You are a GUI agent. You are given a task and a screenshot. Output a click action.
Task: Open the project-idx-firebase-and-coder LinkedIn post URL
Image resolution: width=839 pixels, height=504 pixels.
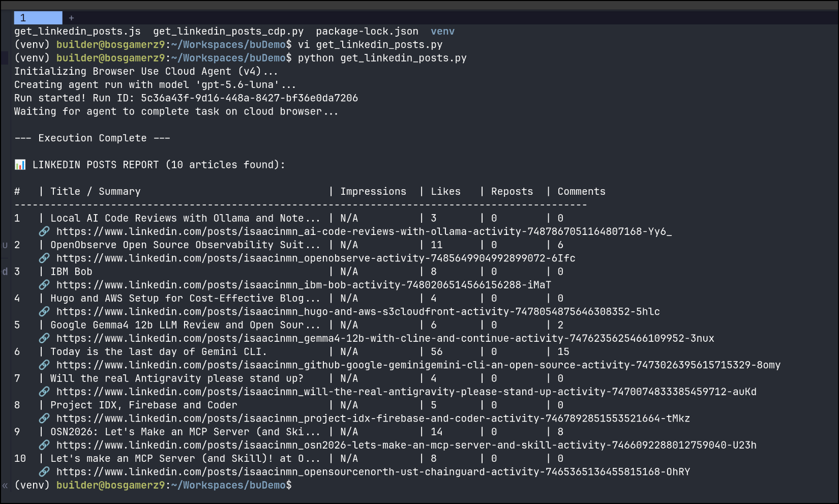coord(373,419)
